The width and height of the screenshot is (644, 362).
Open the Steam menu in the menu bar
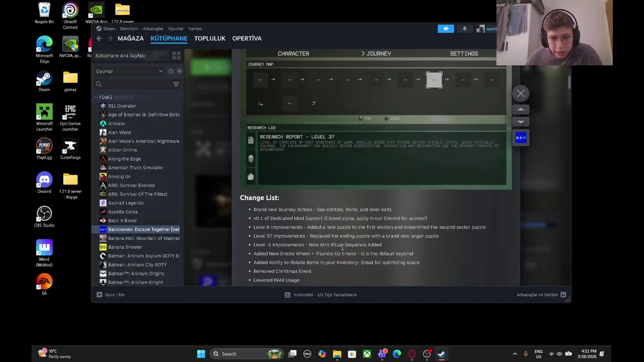click(x=109, y=29)
